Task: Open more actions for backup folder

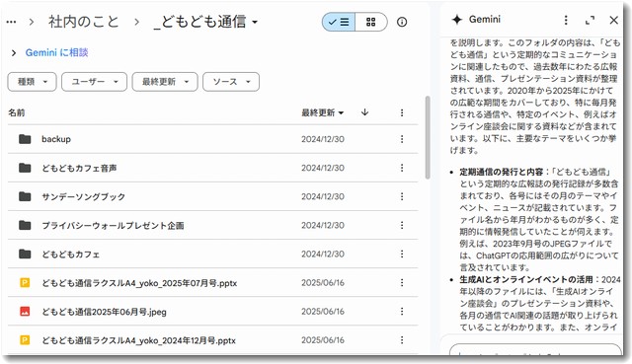Action: coord(402,139)
